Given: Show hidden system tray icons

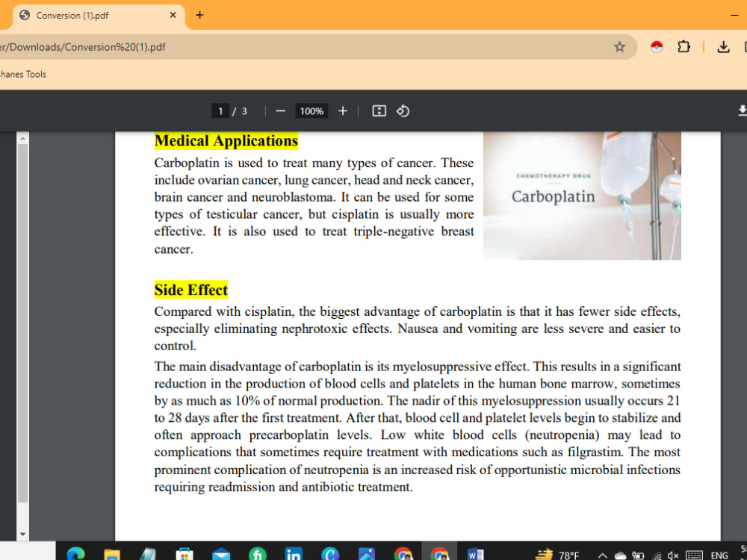Looking at the screenshot, I should point(603,556).
